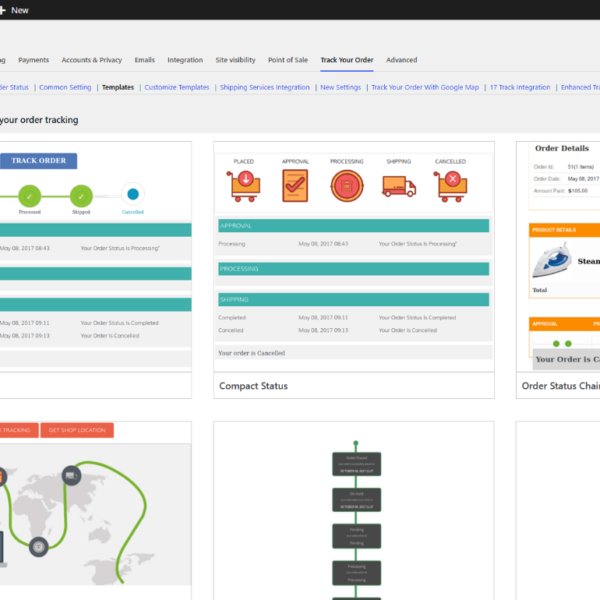Open Track Your Order With Google Map link
Viewport: 600px width, 600px height.
tap(425, 87)
